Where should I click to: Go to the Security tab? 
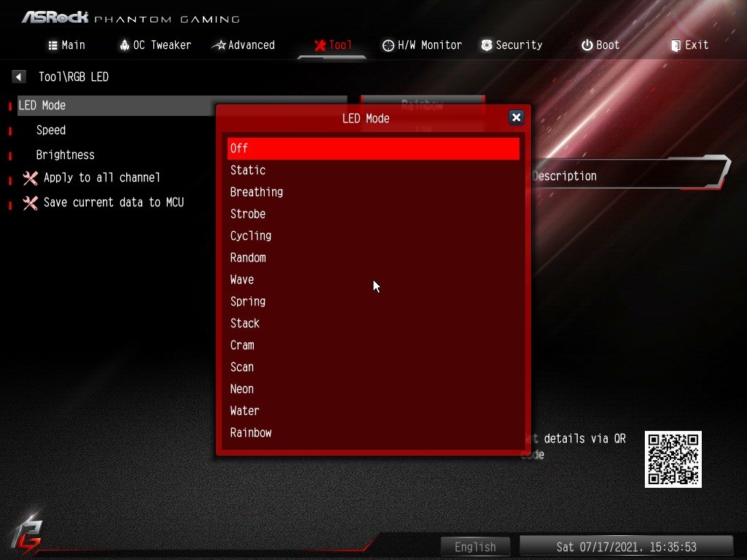coord(511,45)
